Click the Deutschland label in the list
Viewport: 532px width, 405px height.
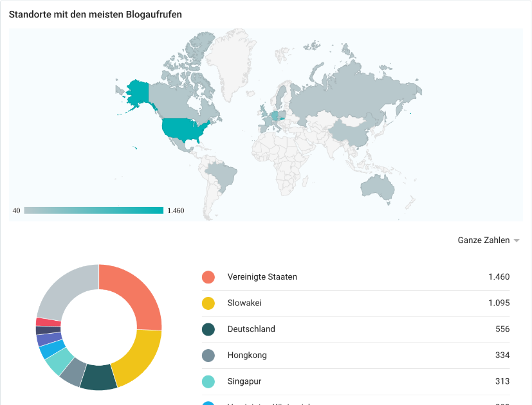coord(251,329)
